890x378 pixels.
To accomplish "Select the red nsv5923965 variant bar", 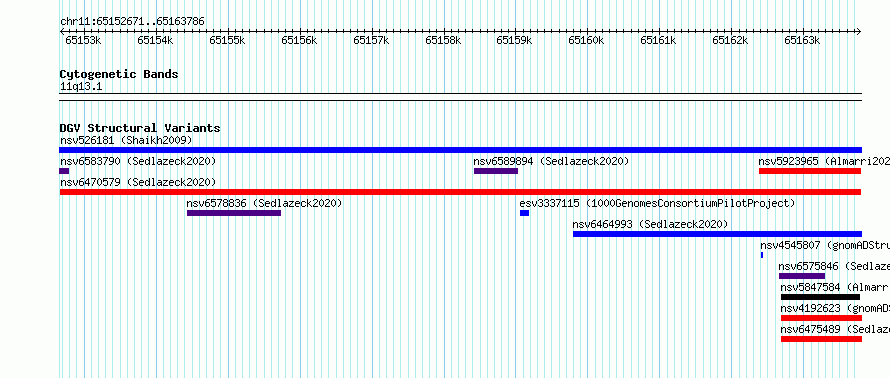I will (810, 171).
